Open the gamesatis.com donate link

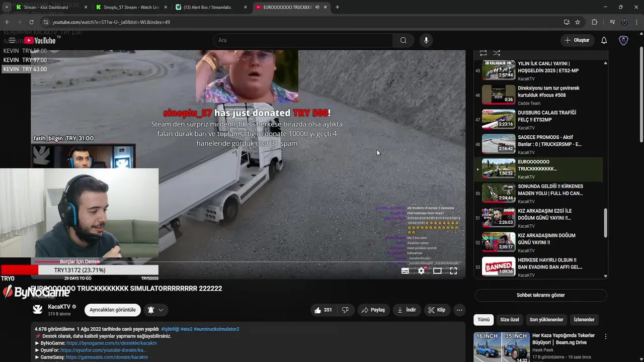pos(107,357)
